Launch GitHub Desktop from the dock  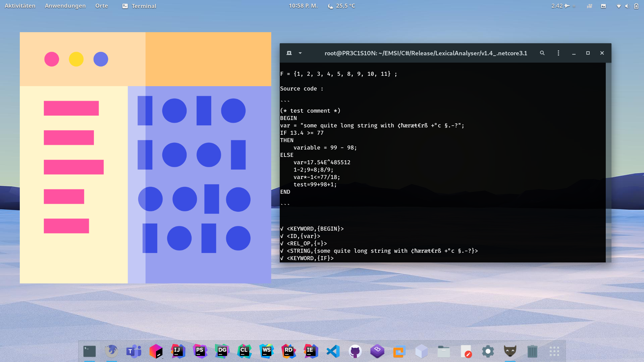tap(355, 351)
